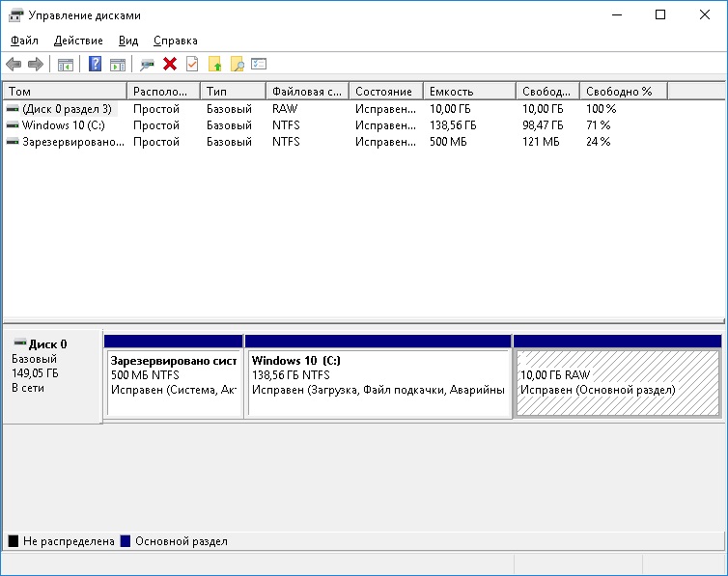
Task: Maximize the Управление дисками window
Action: click(x=660, y=14)
